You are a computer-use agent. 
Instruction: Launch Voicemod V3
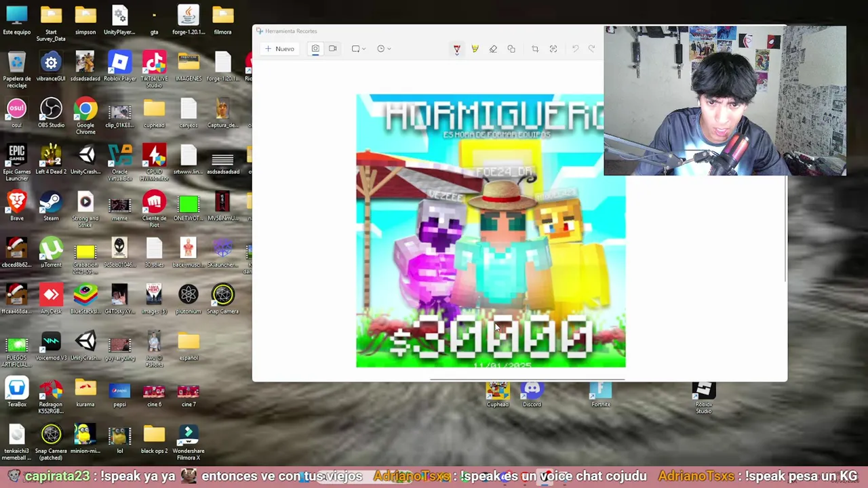[51, 346]
